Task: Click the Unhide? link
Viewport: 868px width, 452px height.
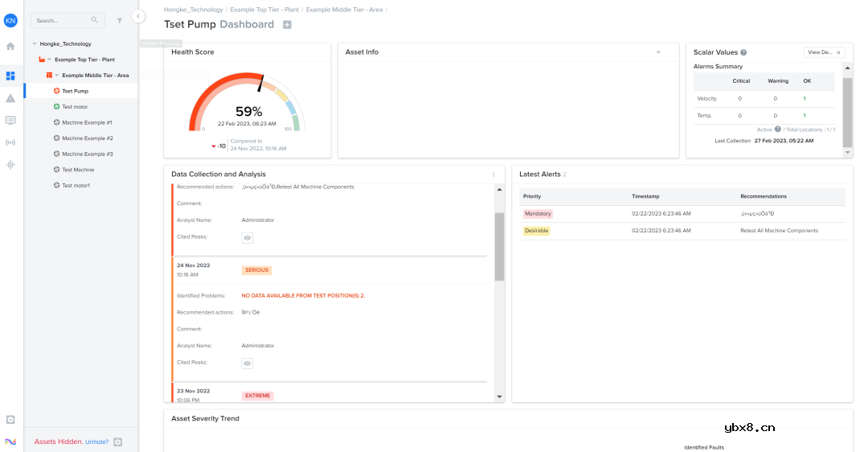Action: 96,442
